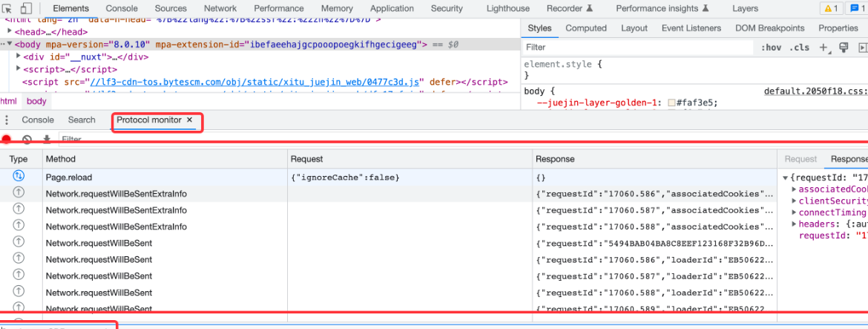868x329 pixels.
Task: Open the DOM Breakpoints tab
Action: (772, 28)
